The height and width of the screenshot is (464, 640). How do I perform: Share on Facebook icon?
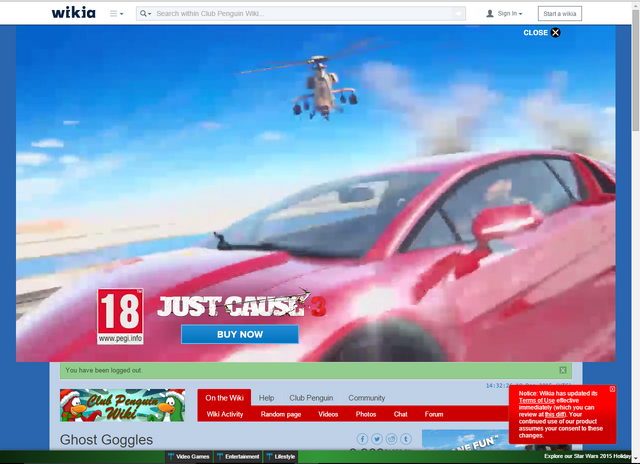[x=362, y=439]
